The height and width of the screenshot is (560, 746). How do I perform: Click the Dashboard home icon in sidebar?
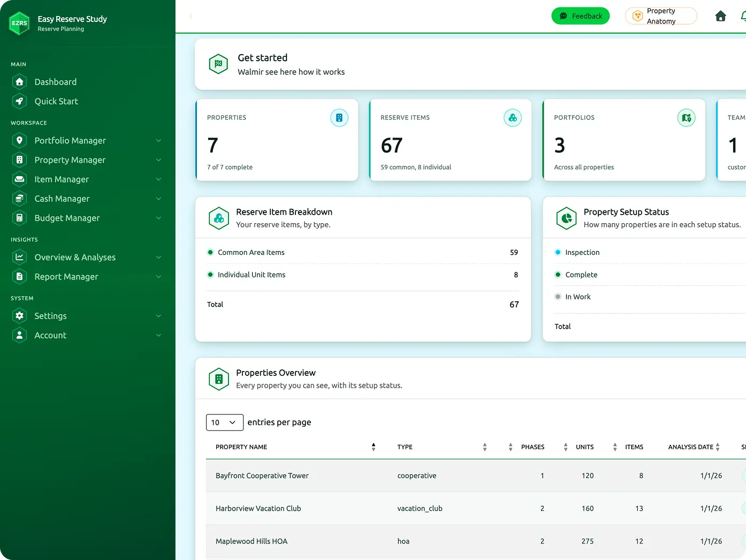point(19,82)
